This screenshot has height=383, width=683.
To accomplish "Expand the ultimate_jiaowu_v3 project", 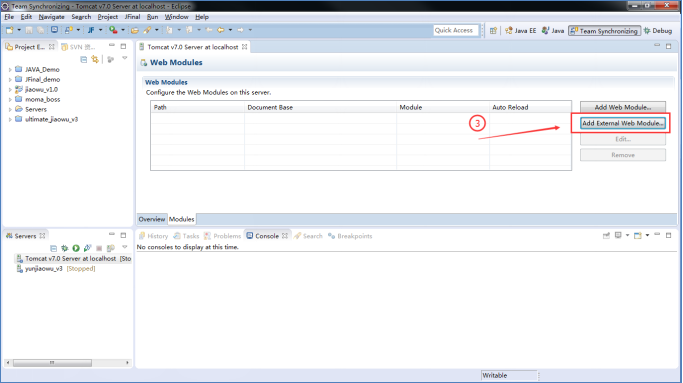I will pyautogui.click(x=10, y=119).
